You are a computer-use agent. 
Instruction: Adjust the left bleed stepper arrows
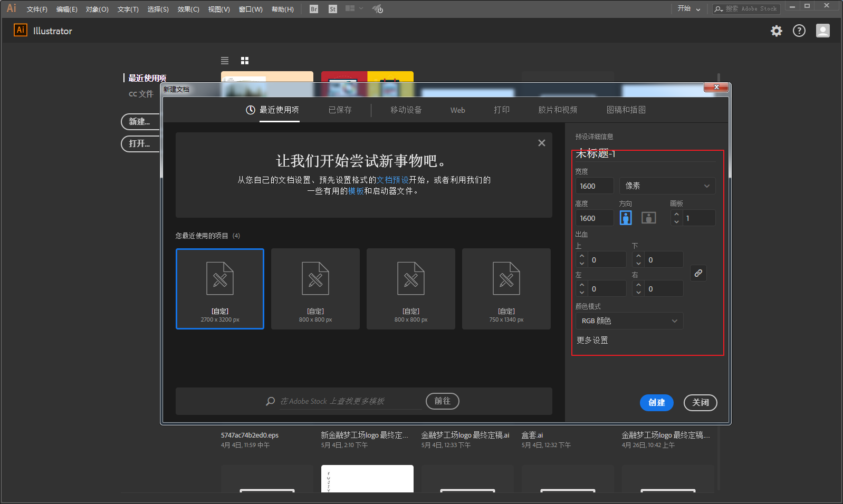582,288
